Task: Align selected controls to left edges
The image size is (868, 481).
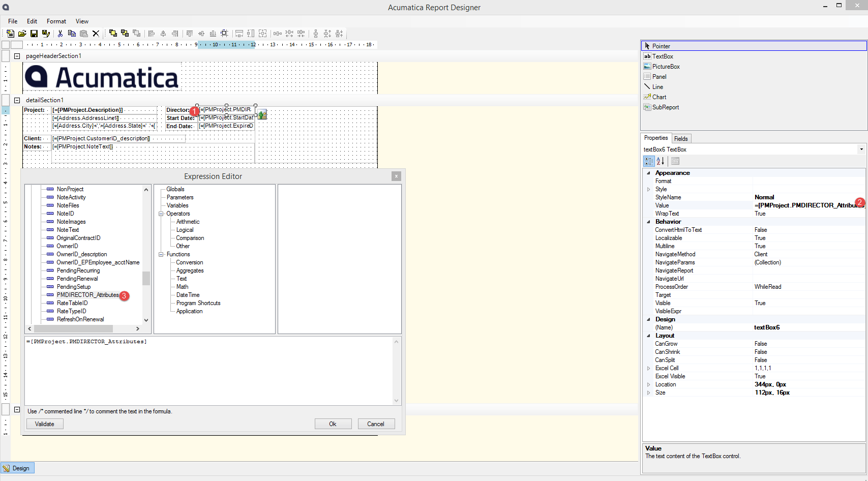Action: coord(151,34)
